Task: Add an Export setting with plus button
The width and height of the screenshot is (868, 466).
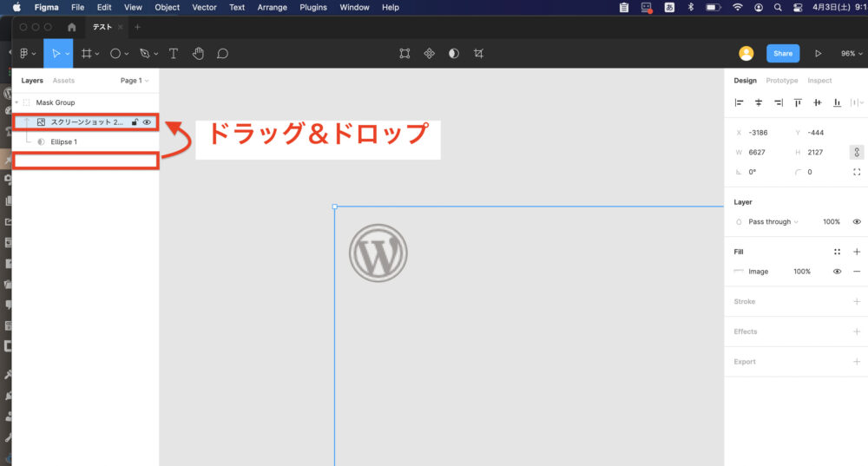Action: pyautogui.click(x=857, y=362)
